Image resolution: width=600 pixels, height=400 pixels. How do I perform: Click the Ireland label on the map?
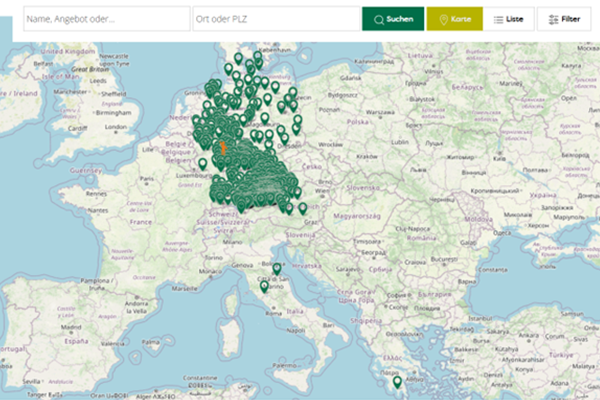click(x=24, y=93)
